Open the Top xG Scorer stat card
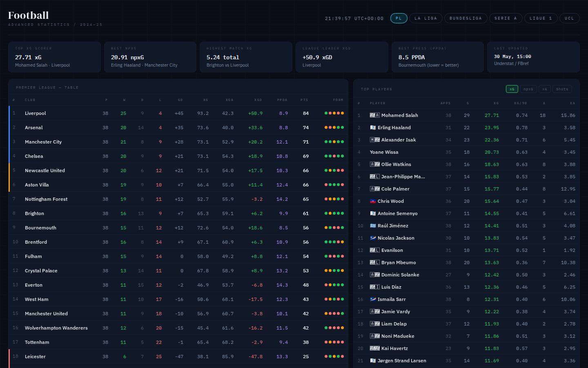The width and height of the screenshot is (588, 368). (x=54, y=57)
